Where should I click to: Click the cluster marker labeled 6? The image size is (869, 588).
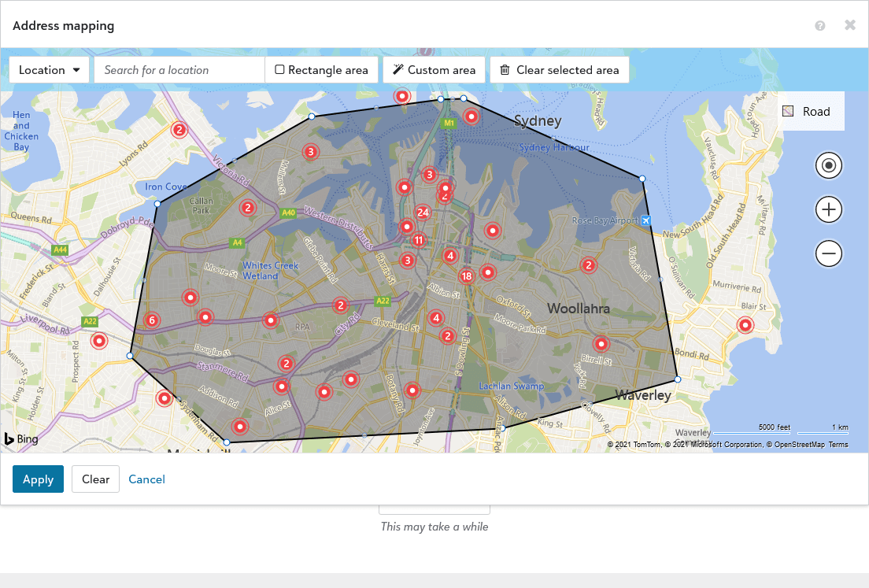[x=152, y=320]
